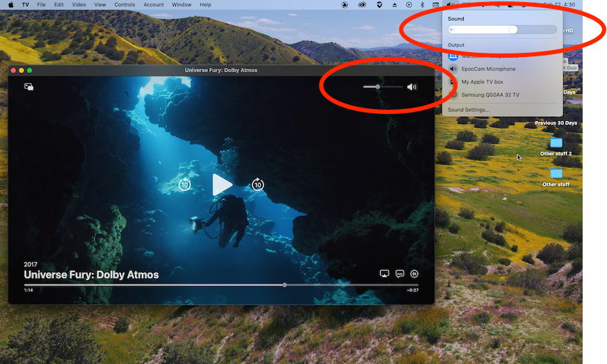
Task: Open the Video menu
Action: tap(79, 5)
